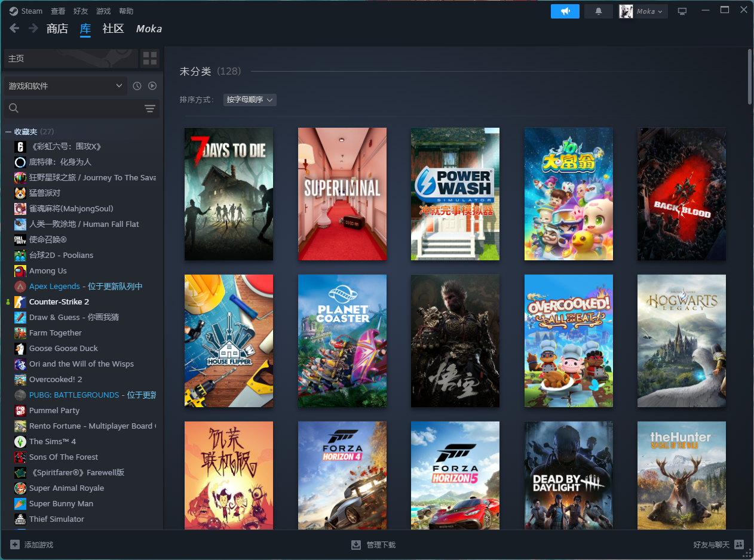Toggle the ready-to-play filter icon
754x560 pixels.
pos(152,86)
